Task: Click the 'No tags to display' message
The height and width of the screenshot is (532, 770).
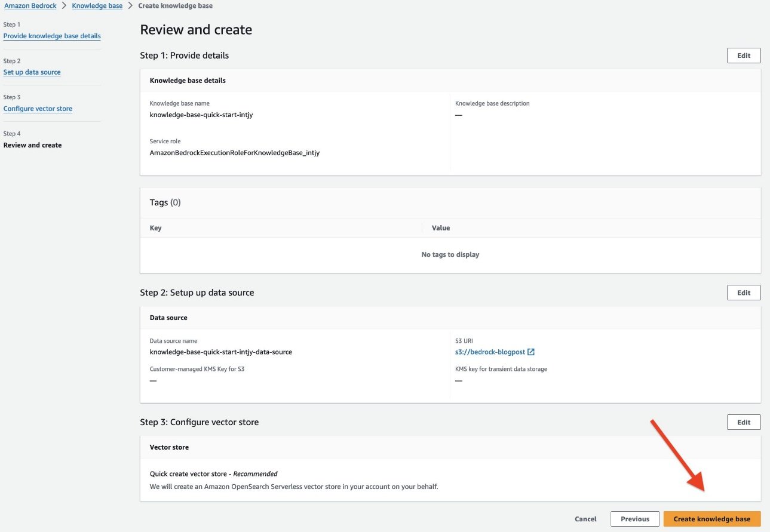Action: (x=450, y=254)
